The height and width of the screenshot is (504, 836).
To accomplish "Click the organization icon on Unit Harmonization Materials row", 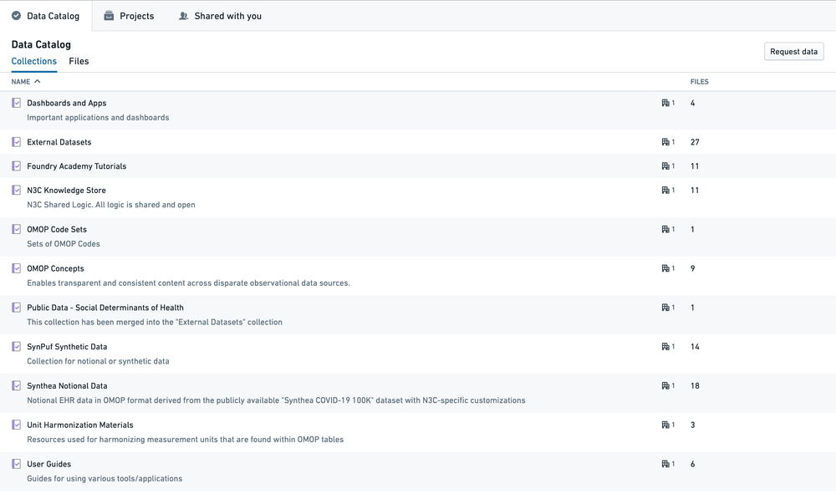I will coord(666,425).
